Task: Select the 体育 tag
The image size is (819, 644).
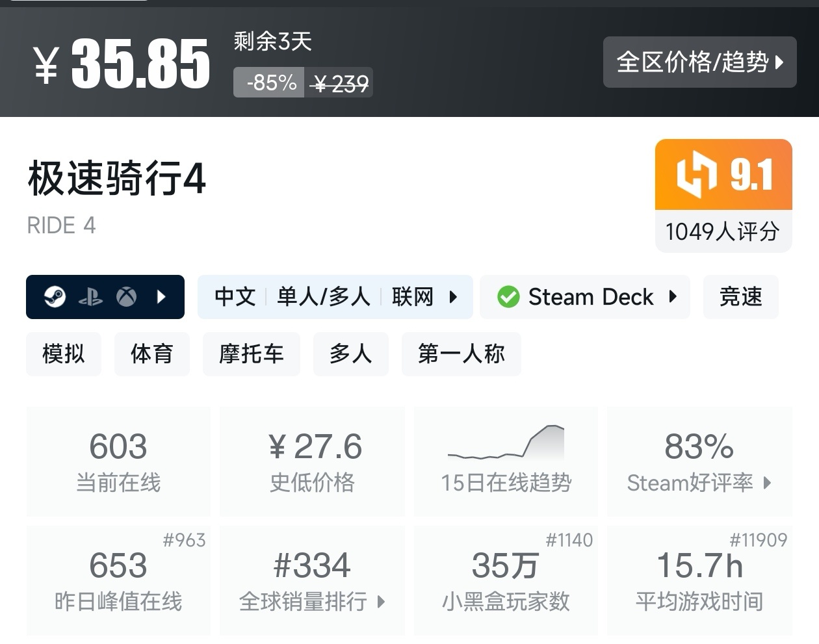Action: tap(151, 354)
